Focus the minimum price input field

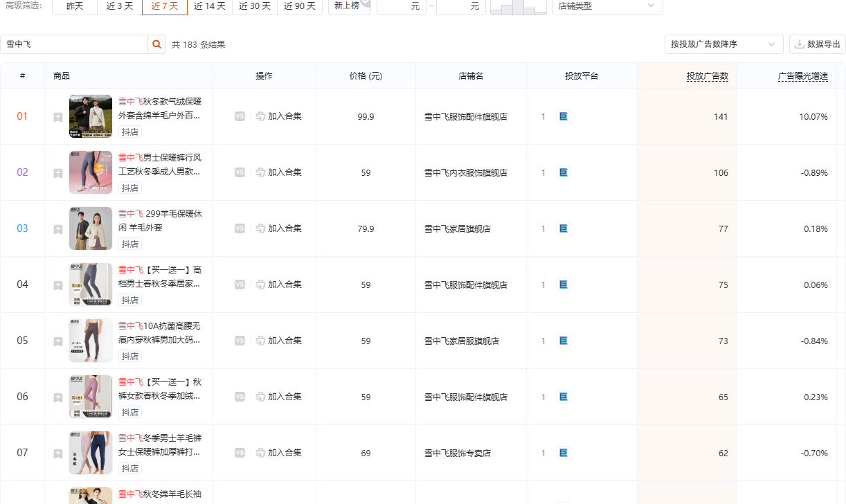pyautogui.click(x=402, y=6)
